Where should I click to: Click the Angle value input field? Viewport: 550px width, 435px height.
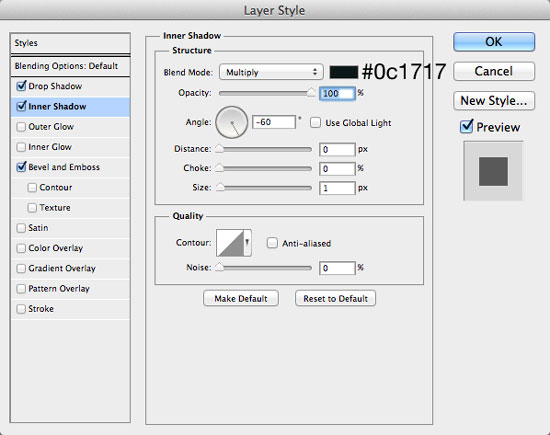pos(274,122)
